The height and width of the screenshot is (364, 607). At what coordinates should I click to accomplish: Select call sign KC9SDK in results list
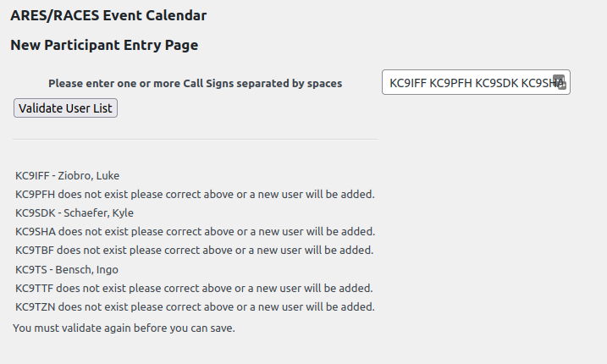pos(34,213)
